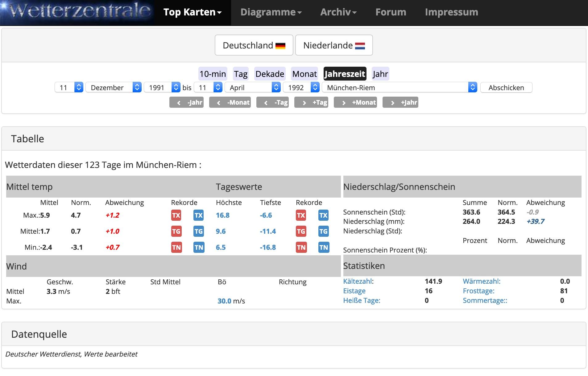588x376 pixels.
Task: Click the Kältezahl statistic link
Action: [x=357, y=281]
